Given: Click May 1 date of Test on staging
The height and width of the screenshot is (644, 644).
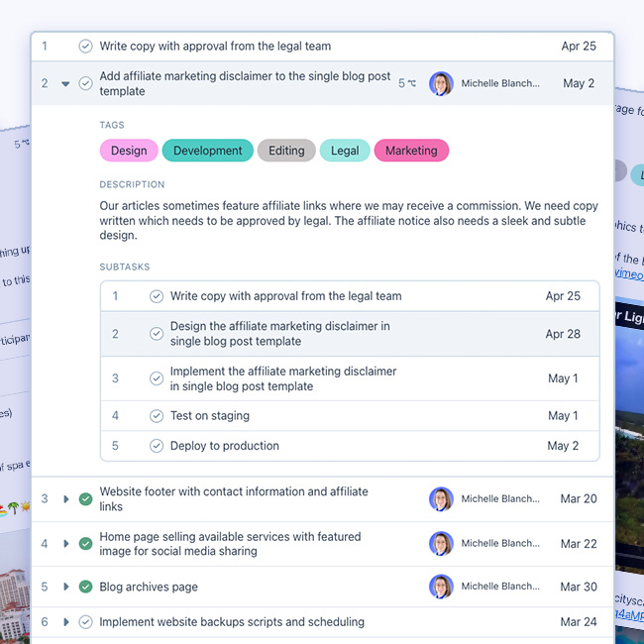Looking at the screenshot, I should (x=563, y=416).
